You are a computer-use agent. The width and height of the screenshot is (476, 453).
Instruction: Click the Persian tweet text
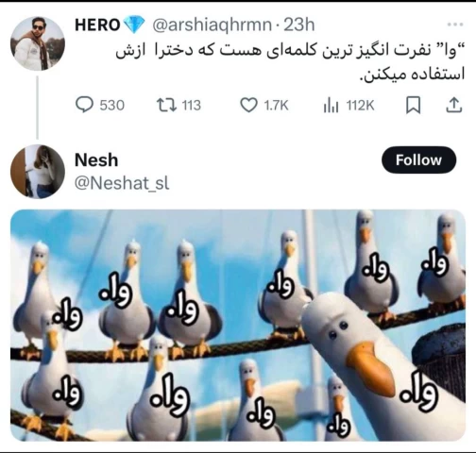tap(290, 63)
